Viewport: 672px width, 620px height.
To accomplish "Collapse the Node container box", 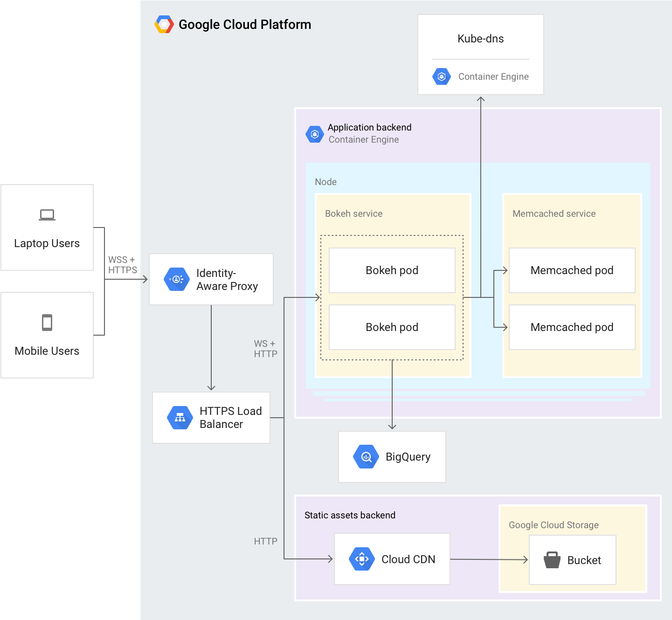I will [326, 182].
